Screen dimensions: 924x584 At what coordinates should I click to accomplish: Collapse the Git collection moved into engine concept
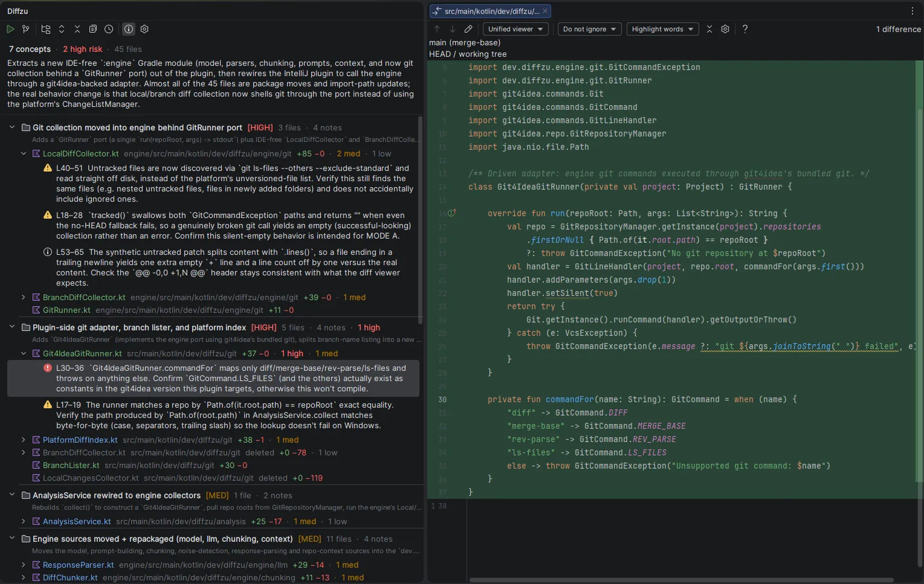point(12,127)
